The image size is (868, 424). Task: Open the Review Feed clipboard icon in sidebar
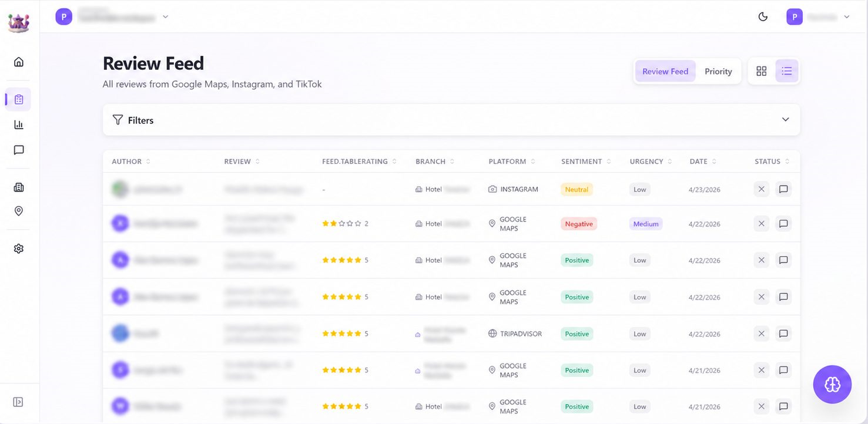(19, 99)
